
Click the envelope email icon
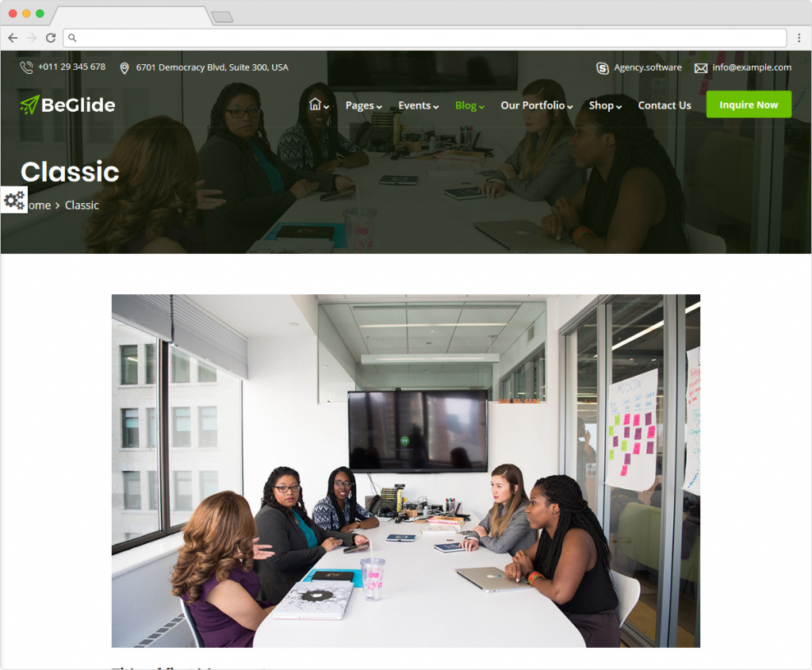pyautogui.click(x=701, y=68)
